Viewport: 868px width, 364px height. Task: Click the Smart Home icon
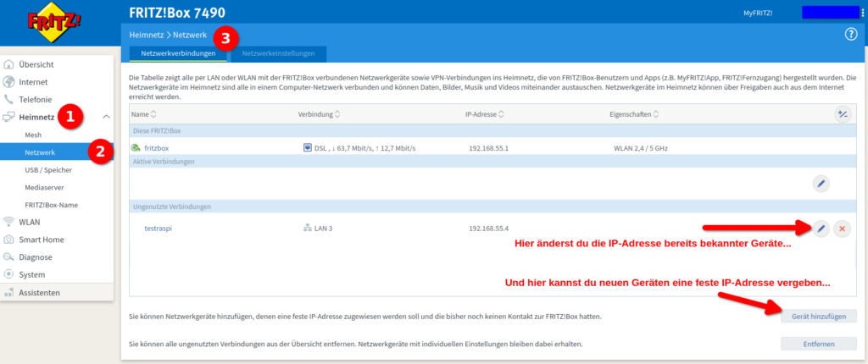[x=8, y=240]
